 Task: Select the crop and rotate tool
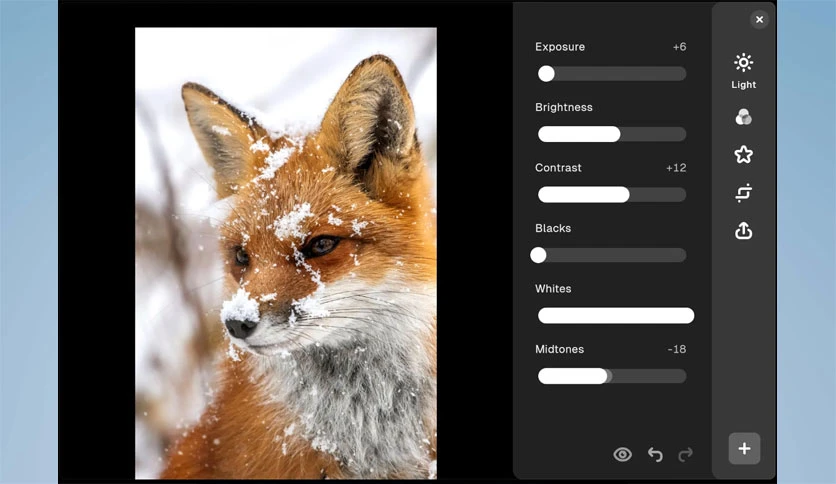pos(743,192)
